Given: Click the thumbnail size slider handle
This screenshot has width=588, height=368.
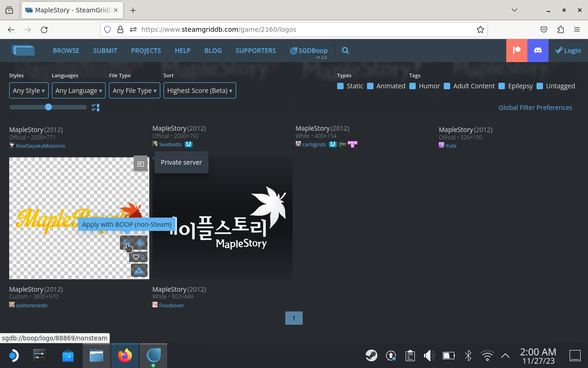Looking at the screenshot, I should 48,107.
